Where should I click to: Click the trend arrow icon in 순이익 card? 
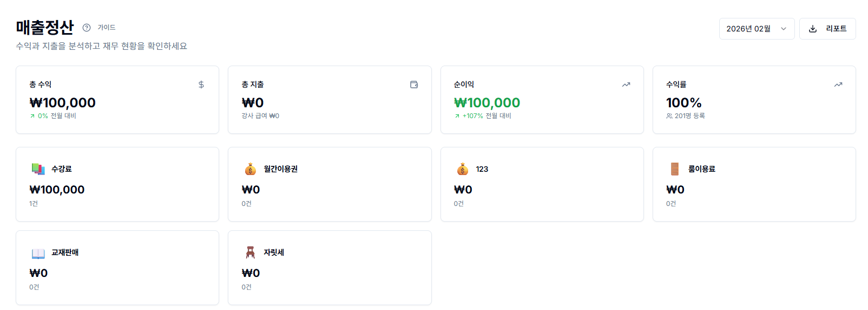(x=626, y=85)
